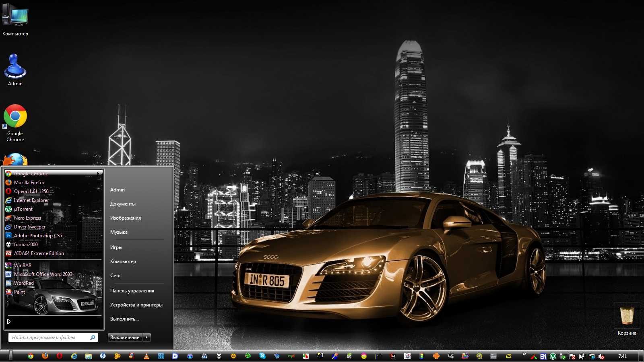Screen dimensions: 644x362
Task: Expand the shutdown options arrow next to Выключение
Action: [147, 337]
